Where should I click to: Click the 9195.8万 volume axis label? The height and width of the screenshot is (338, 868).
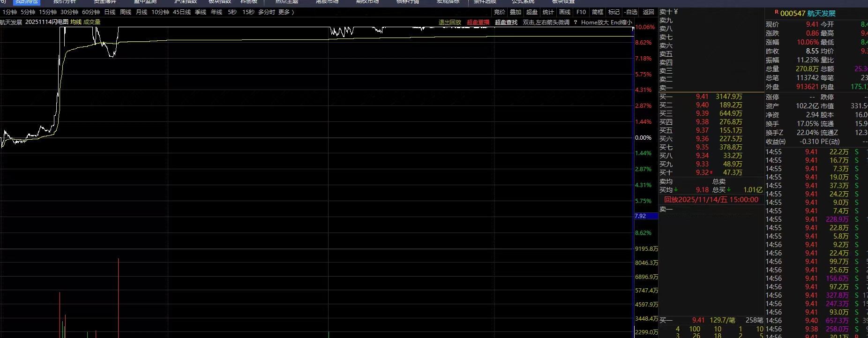click(x=646, y=249)
